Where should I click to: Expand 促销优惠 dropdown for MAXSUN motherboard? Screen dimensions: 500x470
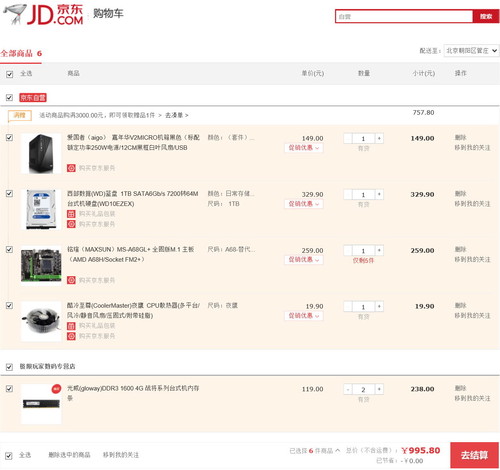[x=304, y=260]
